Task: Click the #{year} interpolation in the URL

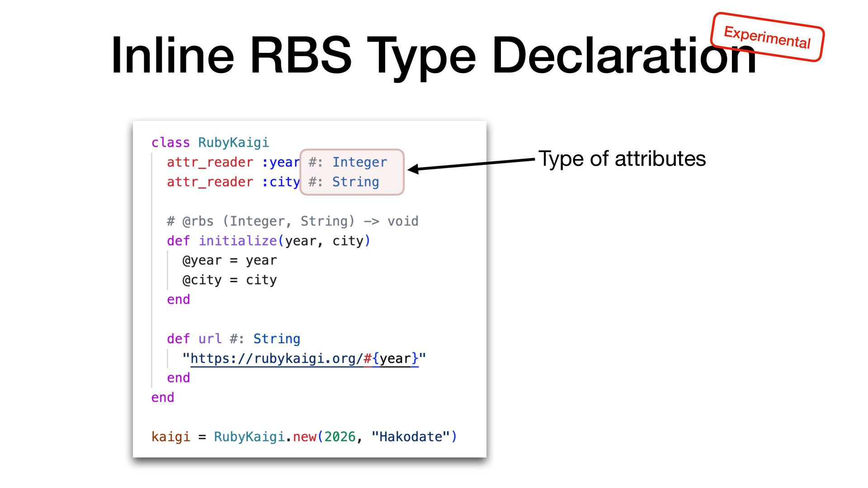Action: pyautogui.click(x=391, y=359)
